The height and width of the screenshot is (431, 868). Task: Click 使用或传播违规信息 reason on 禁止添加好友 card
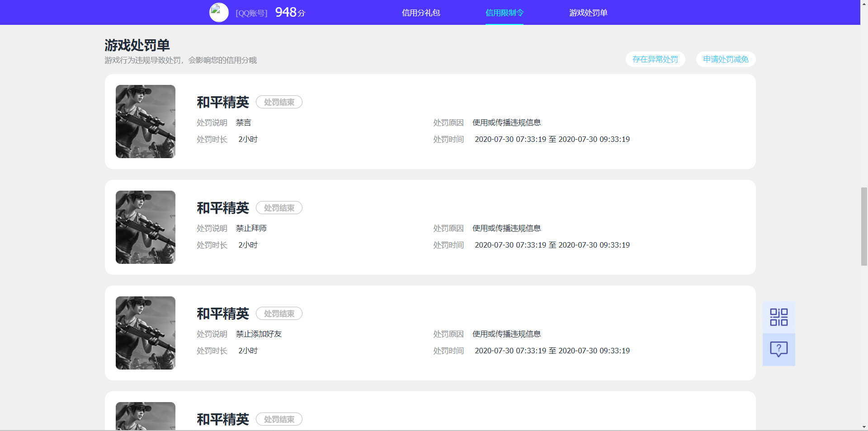[x=506, y=334]
